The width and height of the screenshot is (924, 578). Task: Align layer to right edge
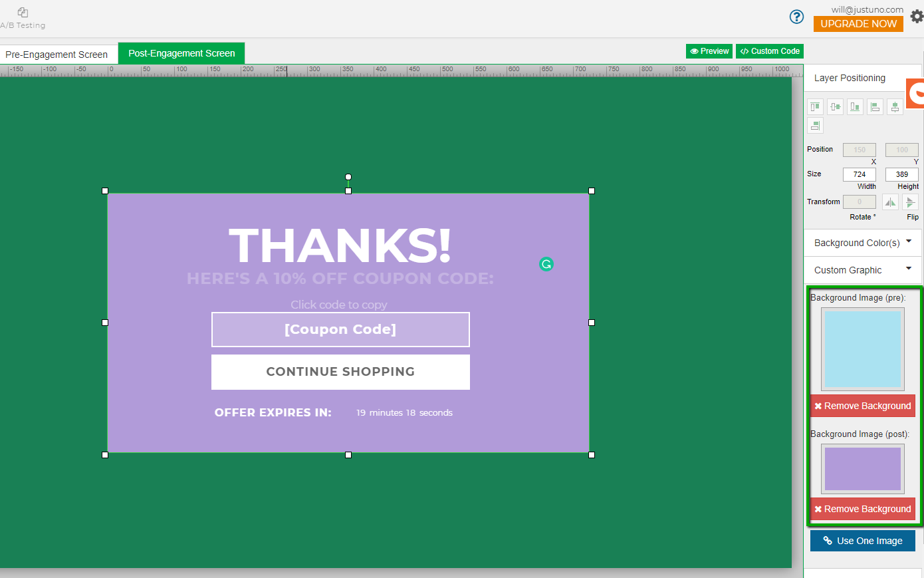pyautogui.click(x=815, y=125)
